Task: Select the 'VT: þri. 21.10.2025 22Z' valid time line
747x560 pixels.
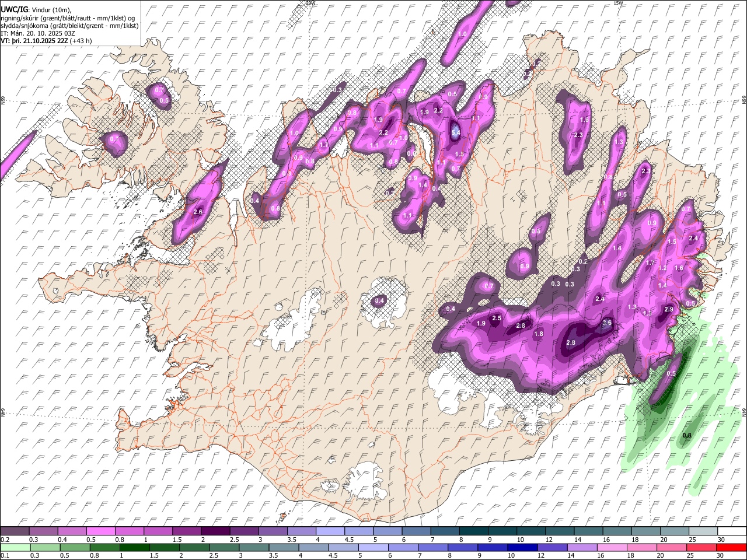Action: point(34,41)
